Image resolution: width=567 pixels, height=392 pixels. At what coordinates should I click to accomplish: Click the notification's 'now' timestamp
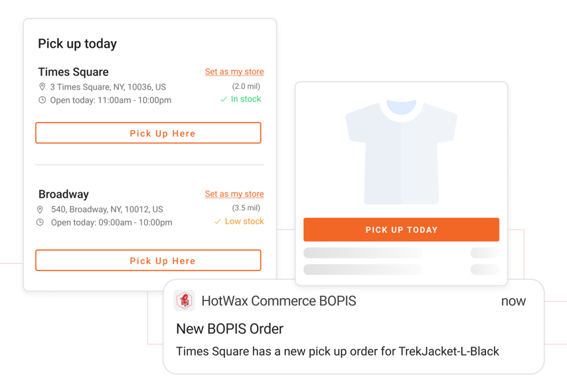pos(513,301)
